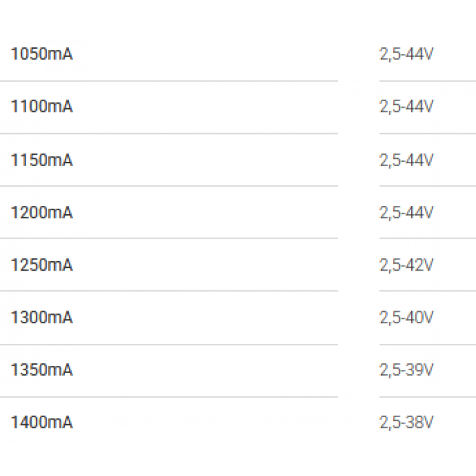The width and height of the screenshot is (476, 476).
Task: Click the 2,5-44V value next to 1150mA
Action: [406, 160]
